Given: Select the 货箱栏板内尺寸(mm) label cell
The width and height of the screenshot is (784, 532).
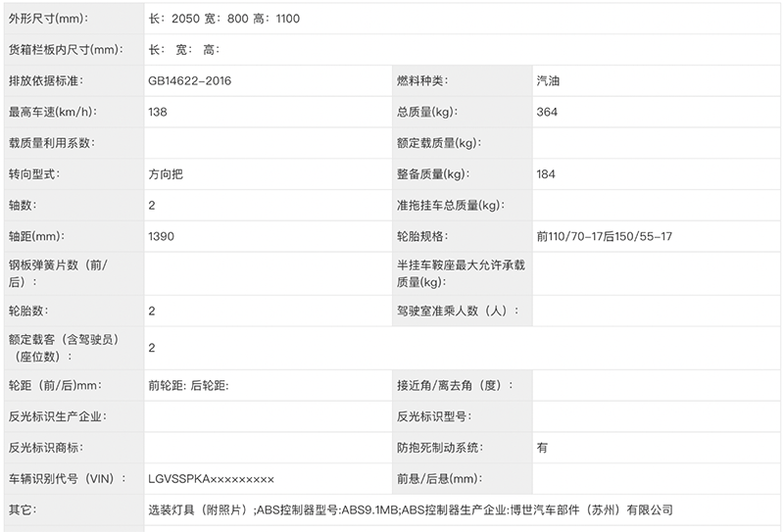Looking at the screenshot, I should point(74,50).
